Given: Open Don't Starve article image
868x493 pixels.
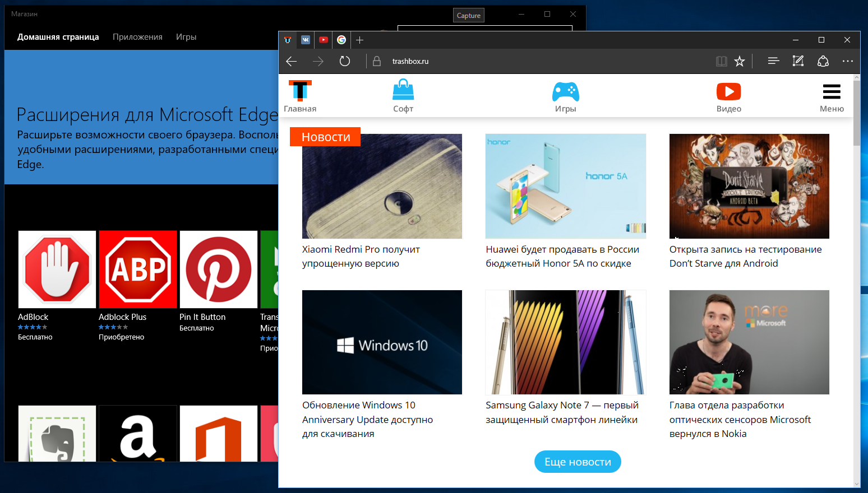Looking at the screenshot, I should point(749,186).
